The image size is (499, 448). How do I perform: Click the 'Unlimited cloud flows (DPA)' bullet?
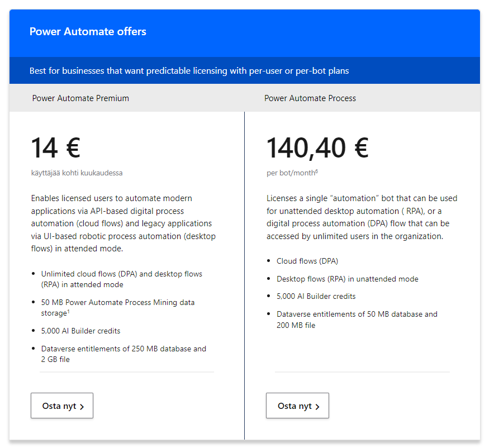[x=121, y=279]
